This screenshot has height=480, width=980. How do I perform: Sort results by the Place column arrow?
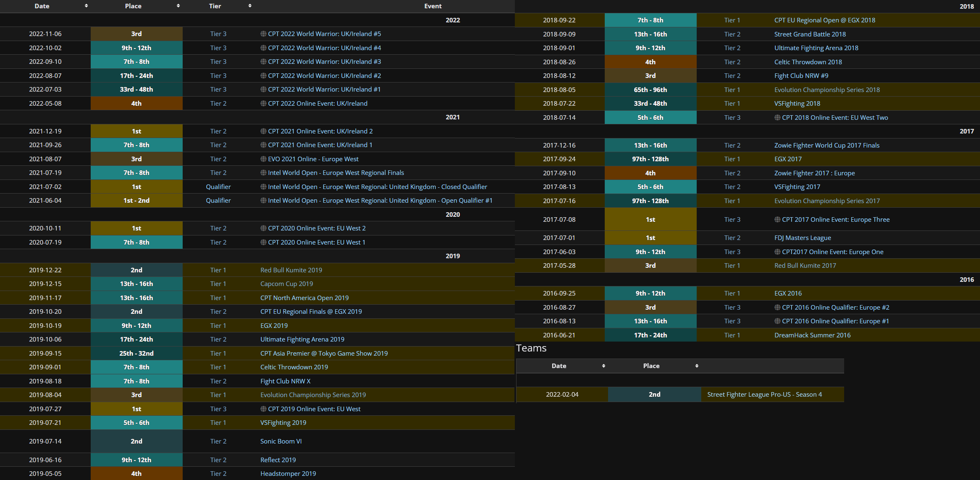(x=178, y=6)
